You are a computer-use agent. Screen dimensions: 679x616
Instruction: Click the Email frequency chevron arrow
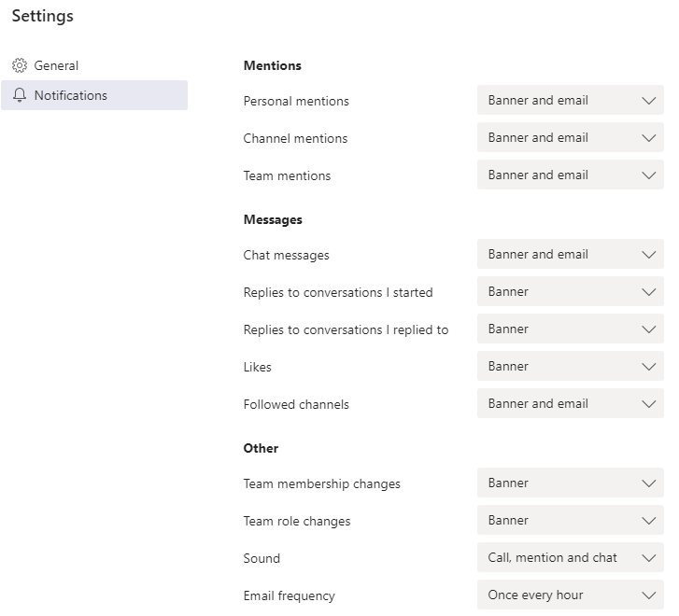click(x=649, y=595)
